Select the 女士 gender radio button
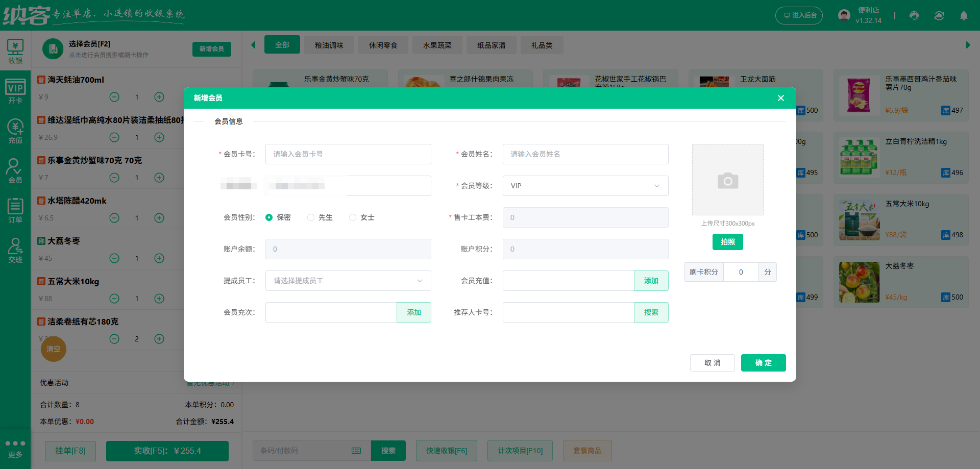This screenshot has width=980, height=469. (352, 217)
